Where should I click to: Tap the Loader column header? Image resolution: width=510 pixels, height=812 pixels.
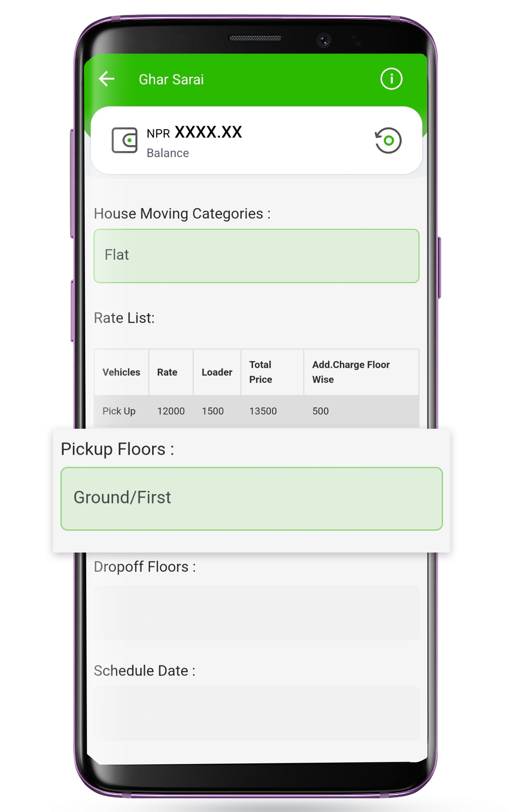point(217,372)
